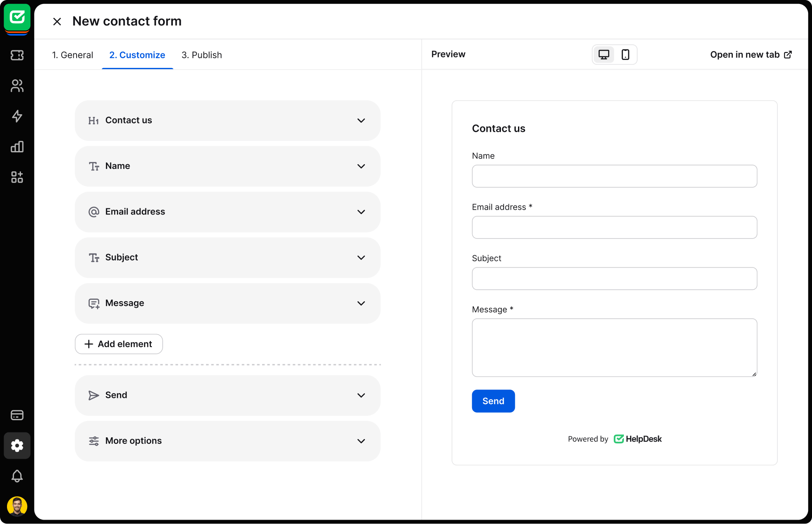Screen dimensions: 812x524
Task: Open your profile avatar menu
Action: pyautogui.click(x=17, y=506)
